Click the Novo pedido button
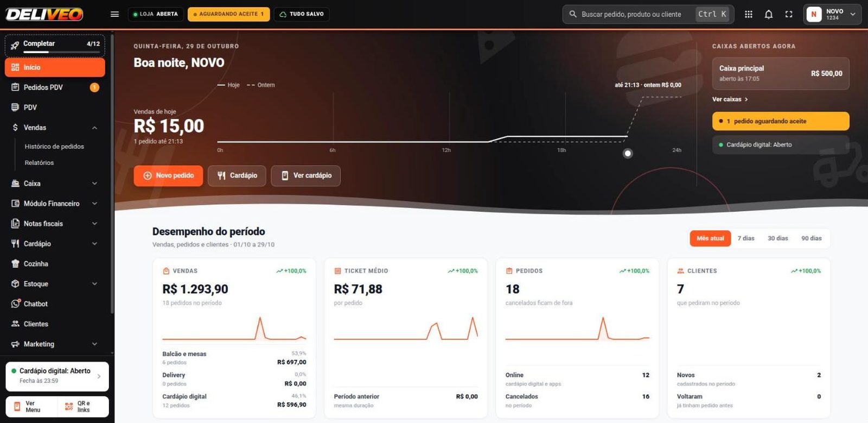868x423 pixels. pyautogui.click(x=168, y=175)
